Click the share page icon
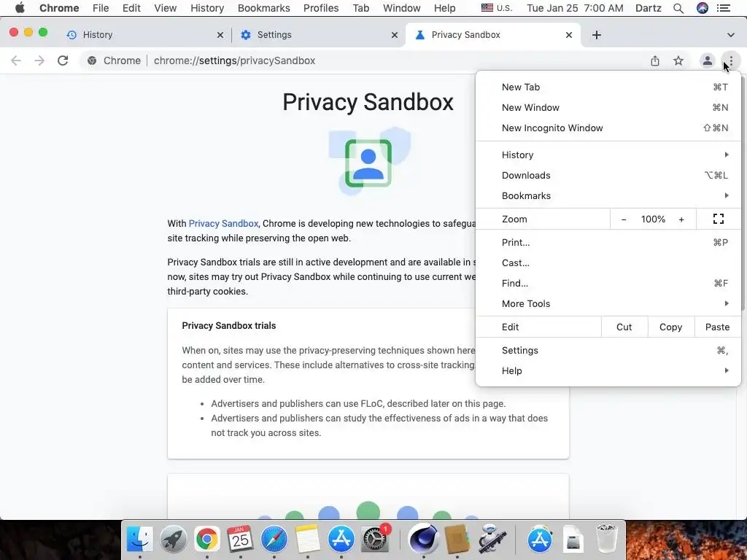 coord(655,61)
